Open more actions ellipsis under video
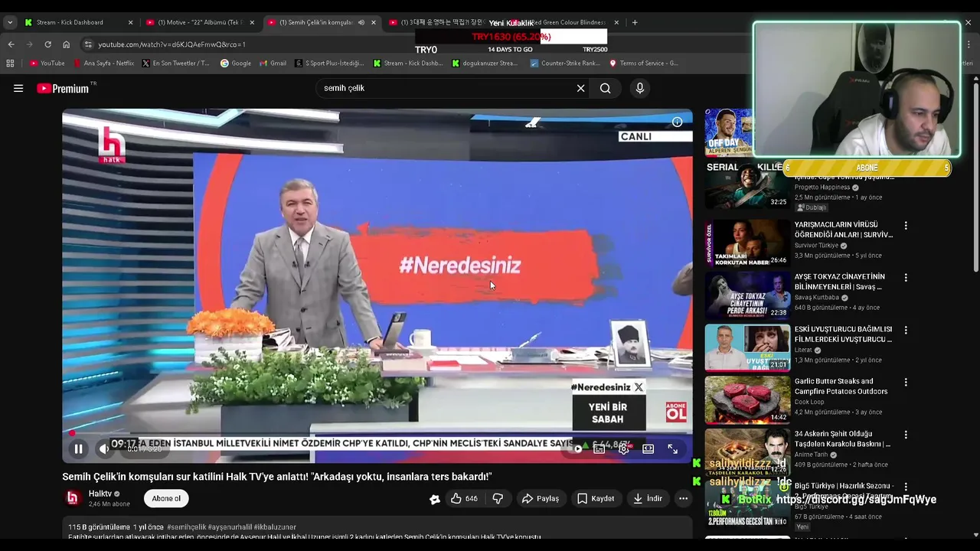This screenshot has height=551, width=980. [x=683, y=498]
